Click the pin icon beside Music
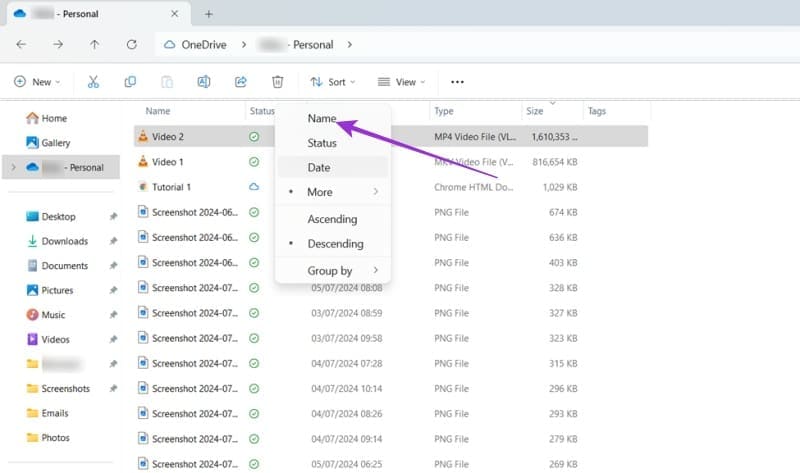800x473 pixels. [113, 314]
